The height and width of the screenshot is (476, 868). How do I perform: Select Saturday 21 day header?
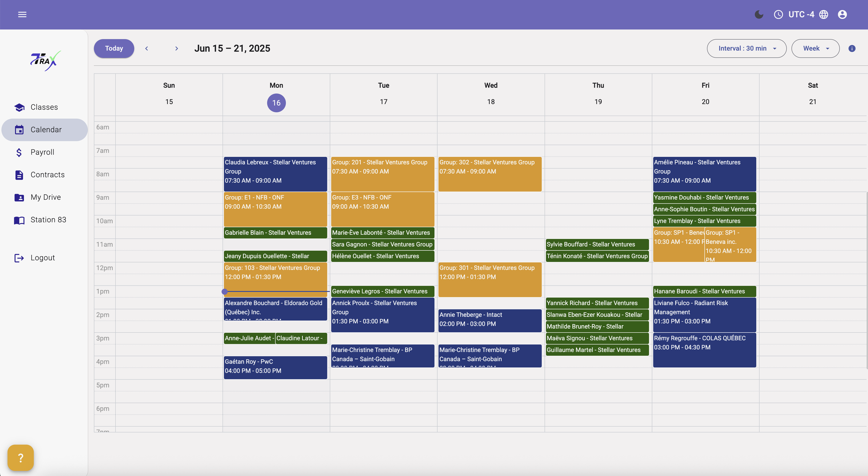813,94
